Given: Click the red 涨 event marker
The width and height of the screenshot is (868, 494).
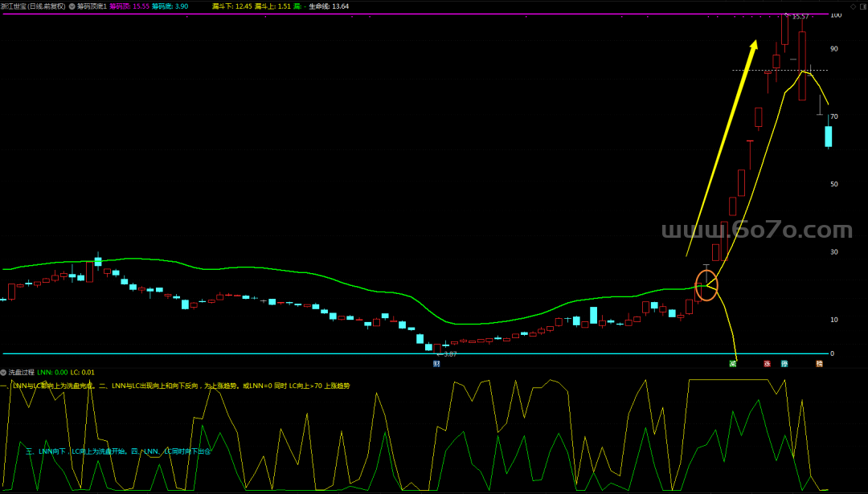Looking at the screenshot, I should tap(767, 364).
